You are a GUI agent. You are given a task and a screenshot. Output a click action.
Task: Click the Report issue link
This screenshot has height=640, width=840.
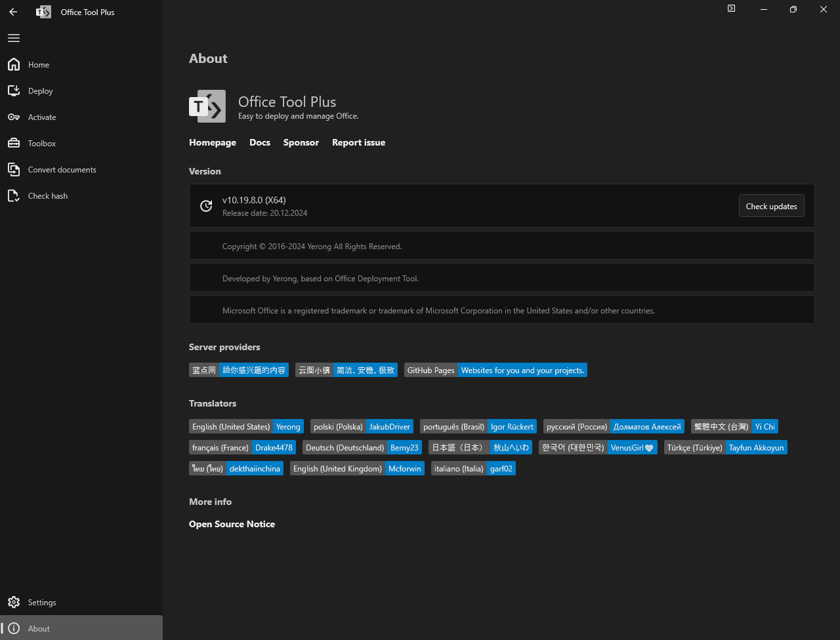click(x=358, y=142)
